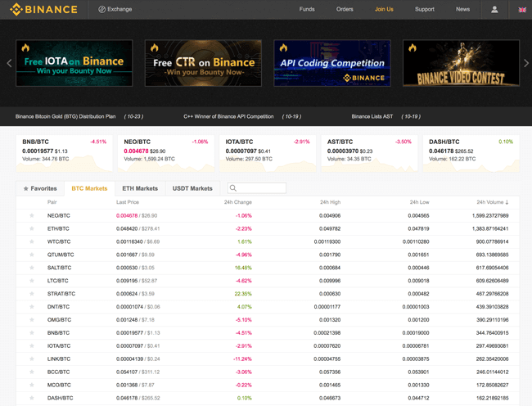Image resolution: width=532 pixels, height=406 pixels.
Task: Favorite the ETH/BTC pair star
Action: click(x=32, y=228)
